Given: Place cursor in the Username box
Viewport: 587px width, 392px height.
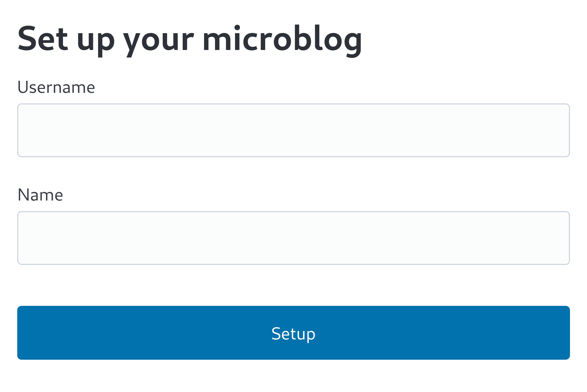Looking at the screenshot, I should [x=293, y=130].
